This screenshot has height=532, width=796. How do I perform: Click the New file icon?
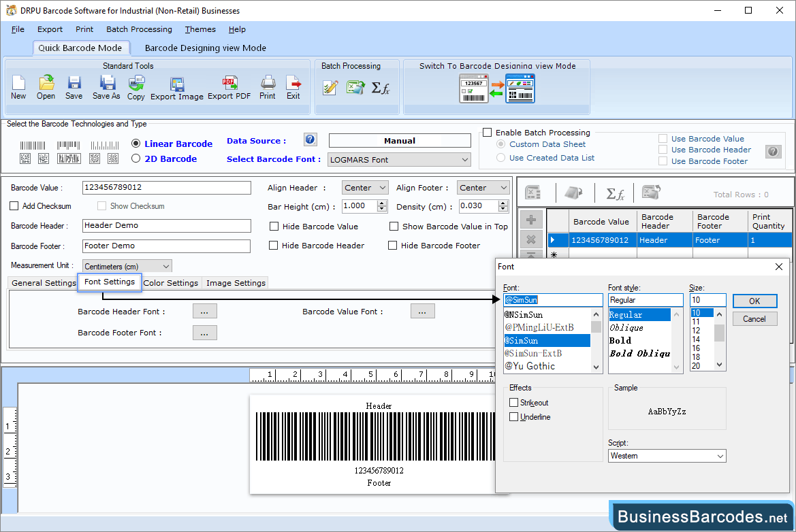pyautogui.click(x=18, y=83)
